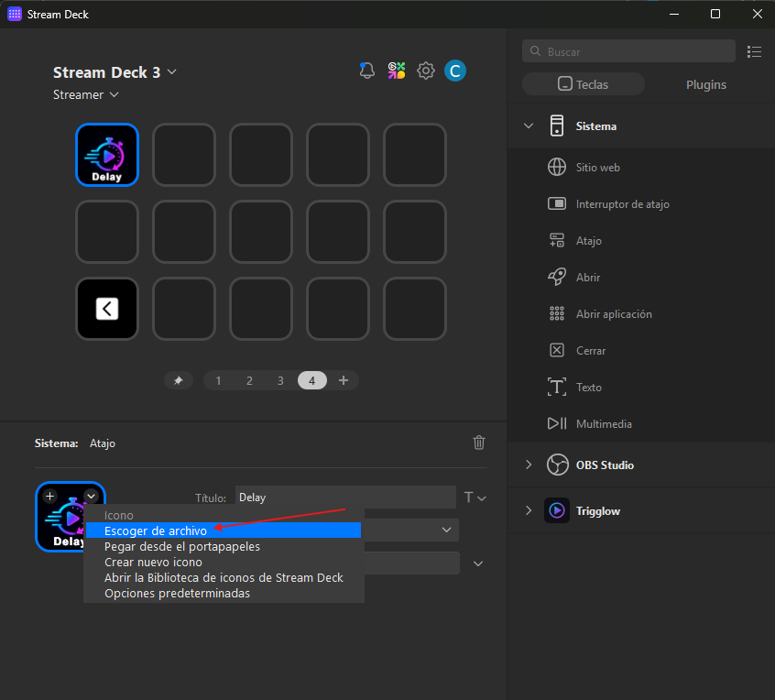The width and height of the screenshot is (775, 700).
Task: Click the Texto action icon
Action: 557,387
